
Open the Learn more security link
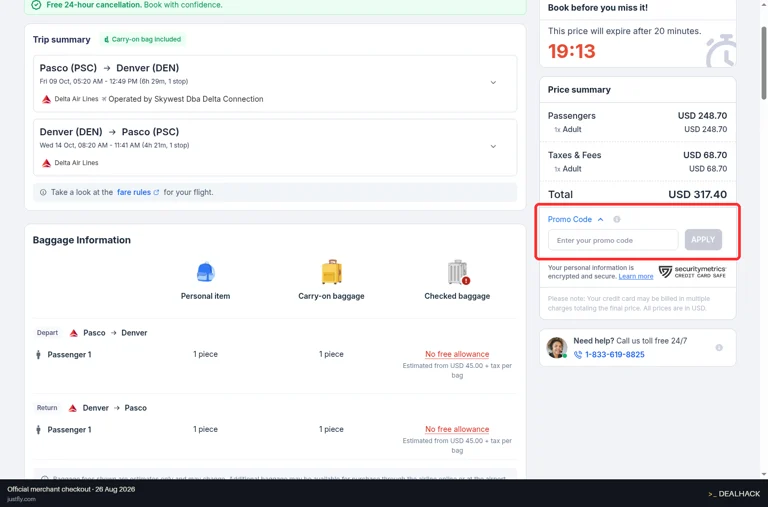coord(635,276)
